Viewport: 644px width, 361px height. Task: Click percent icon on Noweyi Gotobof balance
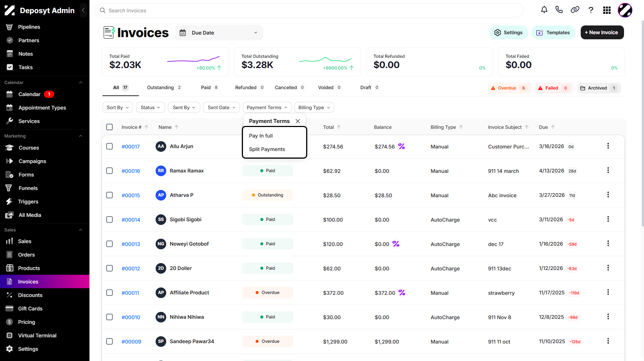396,244
